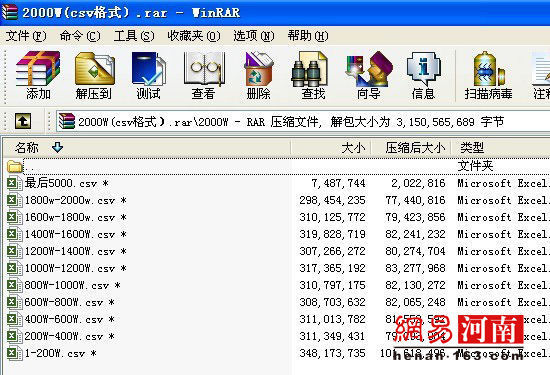Viewport: 550px width, 375px height.
Task: Click the 删除 (Delete) toolbar icon
Action: pos(259,69)
